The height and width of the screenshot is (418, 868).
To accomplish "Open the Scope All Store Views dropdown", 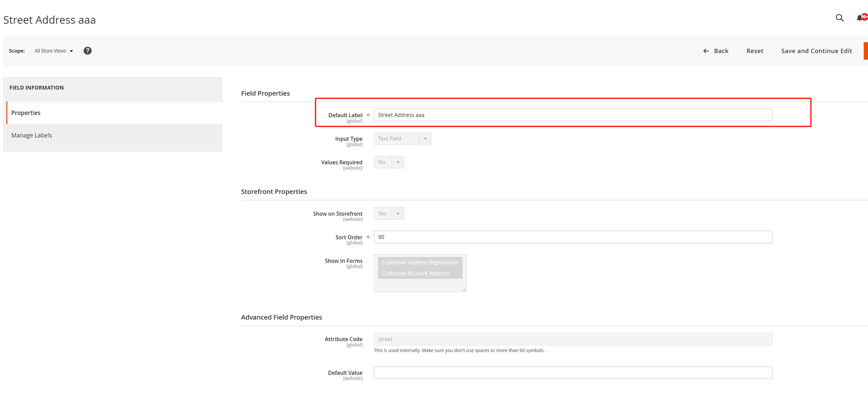I will [x=54, y=51].
